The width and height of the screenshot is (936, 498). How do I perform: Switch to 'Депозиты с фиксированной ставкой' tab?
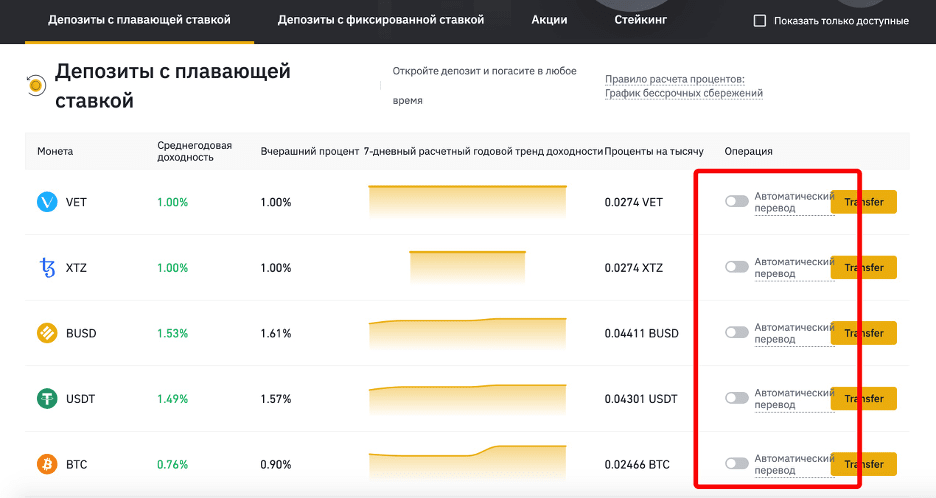[x=381, y=20]
